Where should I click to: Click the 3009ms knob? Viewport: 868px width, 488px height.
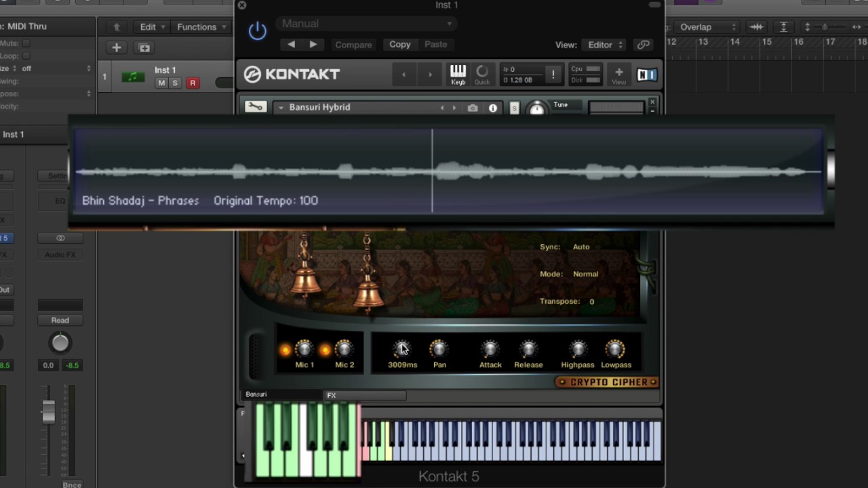pyautogui.click(x=402, y=349)
